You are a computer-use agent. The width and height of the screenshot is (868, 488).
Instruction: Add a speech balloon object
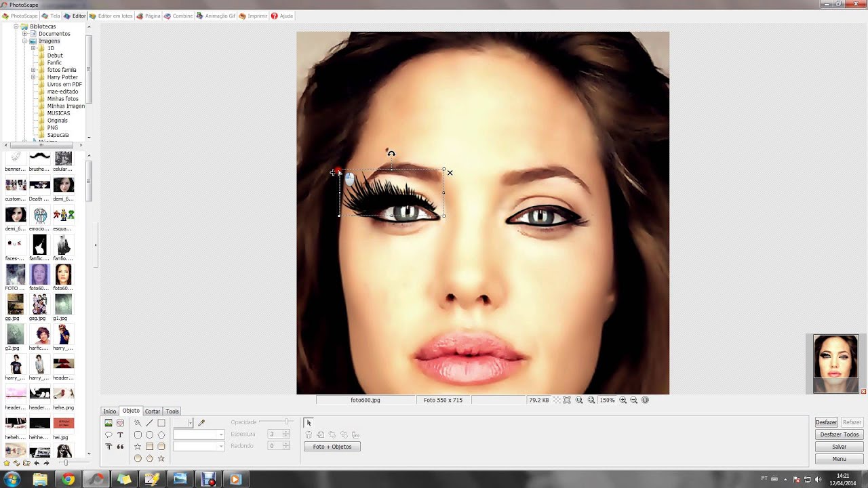pos(108,434)
